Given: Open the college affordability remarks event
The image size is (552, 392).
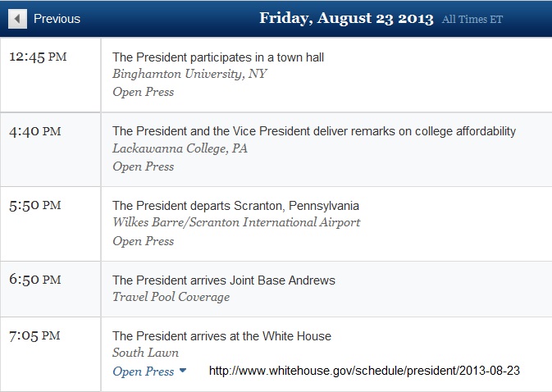Looking at the screenshot, I should point(314,131).
